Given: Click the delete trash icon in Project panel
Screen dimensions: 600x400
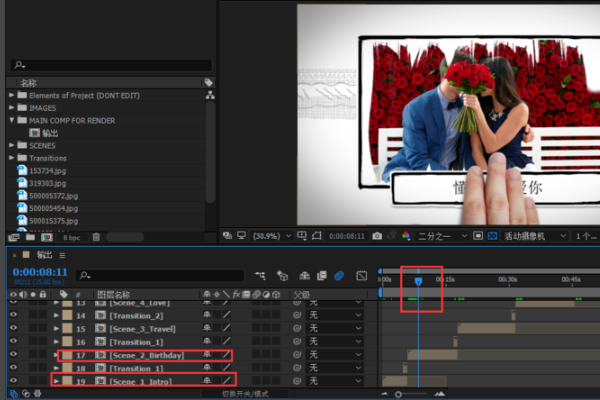Looking at the screenshot, I should [x=96, y=237].
